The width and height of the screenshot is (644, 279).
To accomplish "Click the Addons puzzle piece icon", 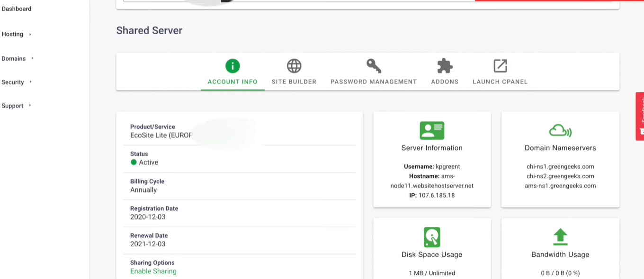I will pyautogui.click(x=445, y=66).
